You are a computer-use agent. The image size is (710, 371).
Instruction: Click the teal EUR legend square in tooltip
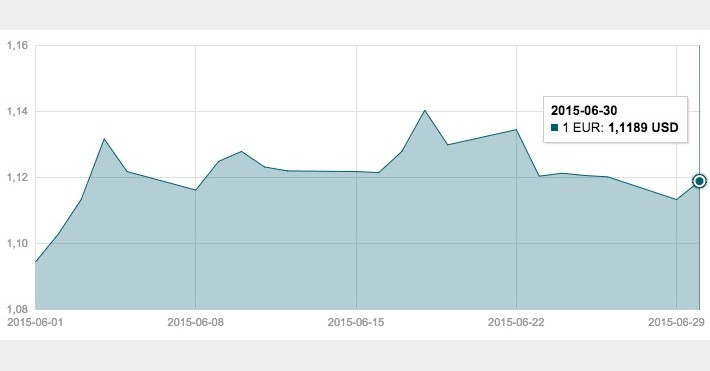click(554, 128)
